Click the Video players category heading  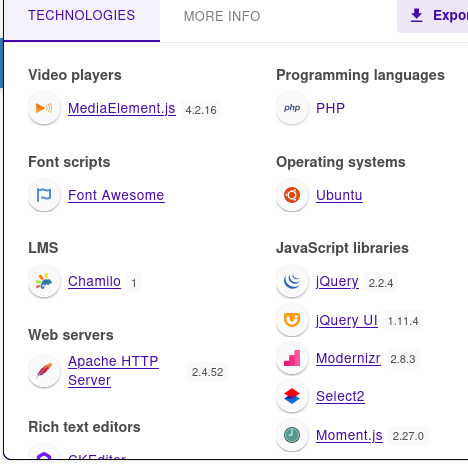pos(75,75)
